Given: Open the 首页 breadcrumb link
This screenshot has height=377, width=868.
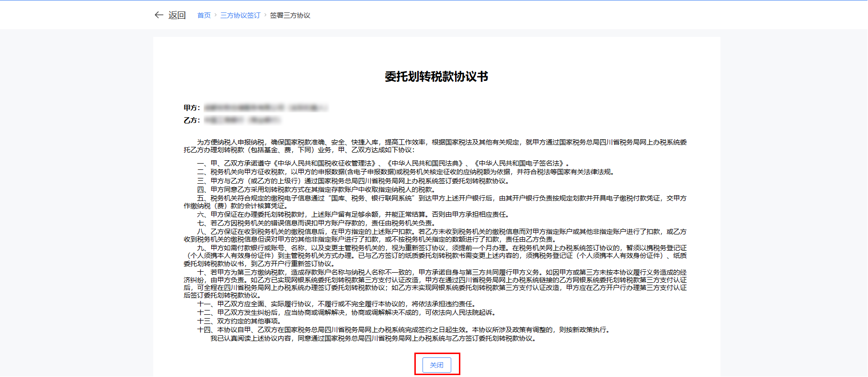Looking at the screenshot, I should [x=204, y=15].
